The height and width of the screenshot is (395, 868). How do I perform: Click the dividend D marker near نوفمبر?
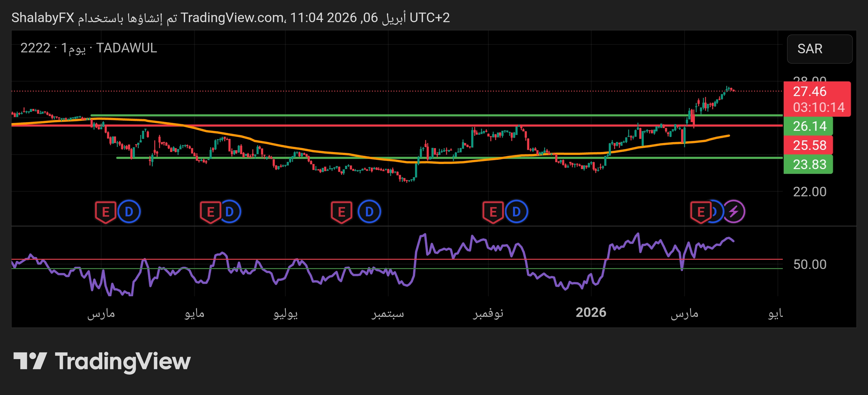click(517, 212)
